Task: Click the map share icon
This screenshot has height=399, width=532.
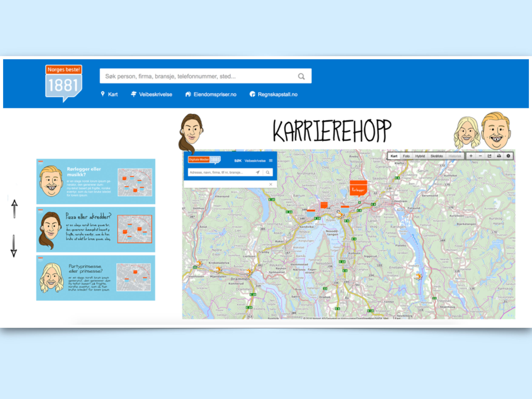Action: point(489,156)
